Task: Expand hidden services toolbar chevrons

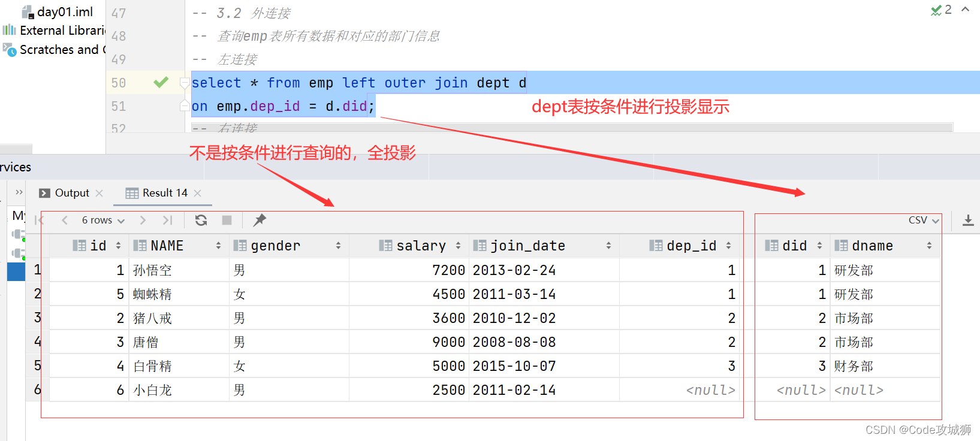Action: pyautogui.click(x=19, y=192)
